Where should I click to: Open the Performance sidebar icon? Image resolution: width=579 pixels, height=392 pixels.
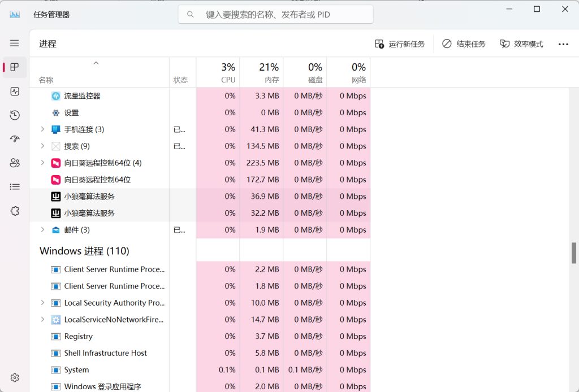14,92
